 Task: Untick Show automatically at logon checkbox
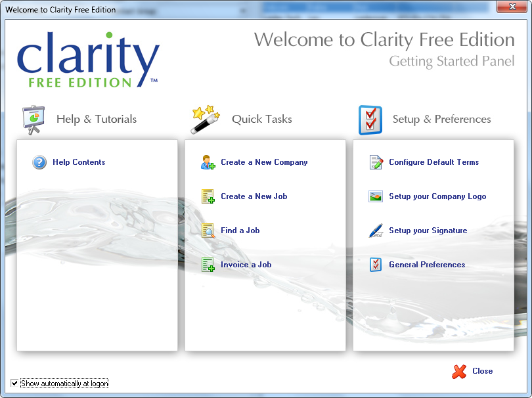click(x=14, y=383)
